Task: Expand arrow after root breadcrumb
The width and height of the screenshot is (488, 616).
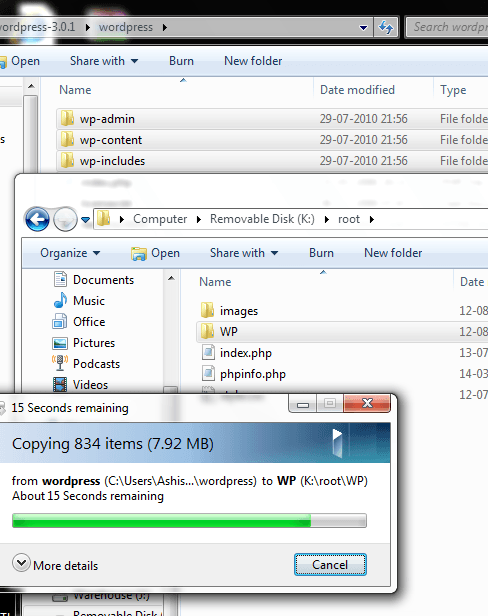Action: (372, 219)
